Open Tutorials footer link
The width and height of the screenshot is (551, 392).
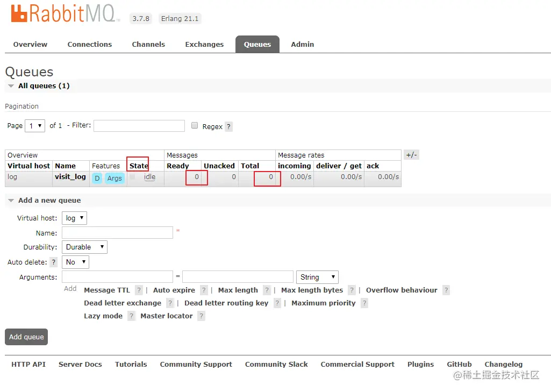[131, 364]
